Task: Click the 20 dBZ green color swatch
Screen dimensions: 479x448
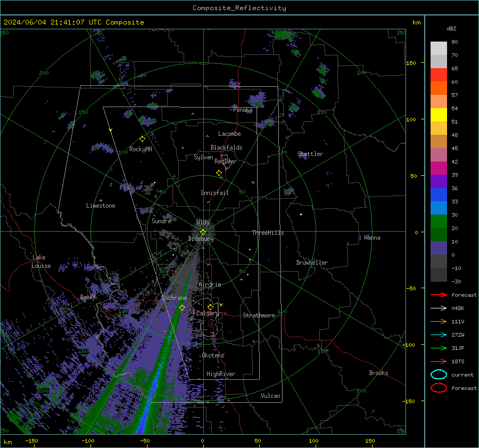Action: coord(439,222)
